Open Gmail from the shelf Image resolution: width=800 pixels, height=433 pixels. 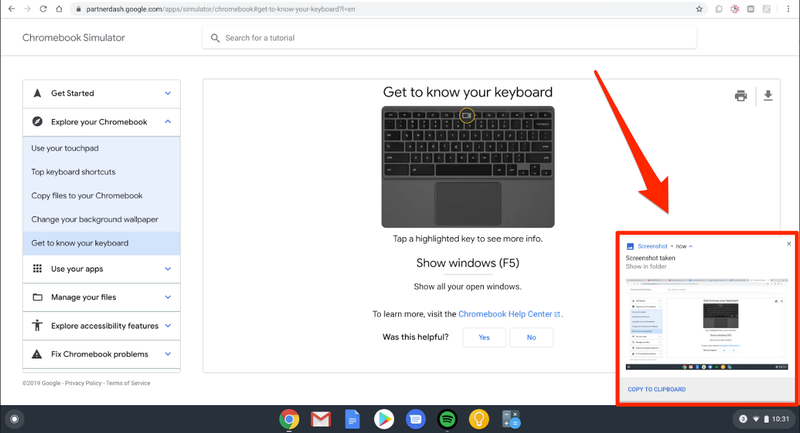click(320, 419)
